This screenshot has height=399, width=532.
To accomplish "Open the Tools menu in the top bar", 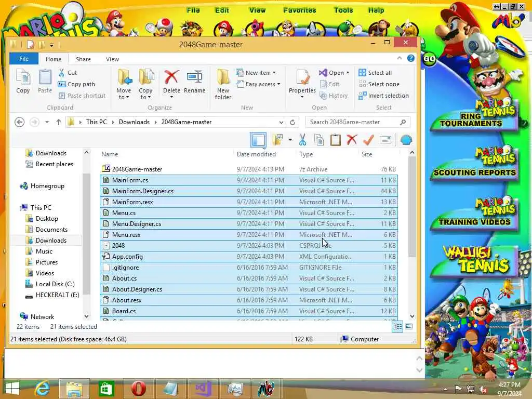I will pyautogui.click(x=343, y=10).
